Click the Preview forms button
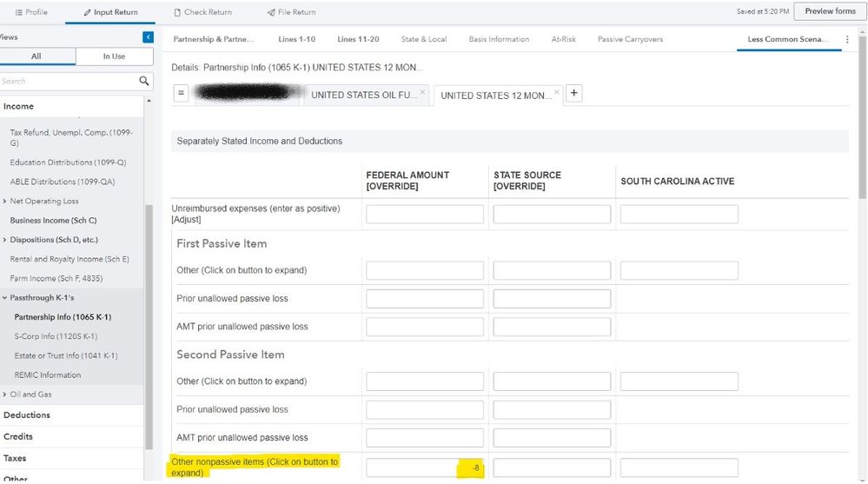 tap(830, 11)
